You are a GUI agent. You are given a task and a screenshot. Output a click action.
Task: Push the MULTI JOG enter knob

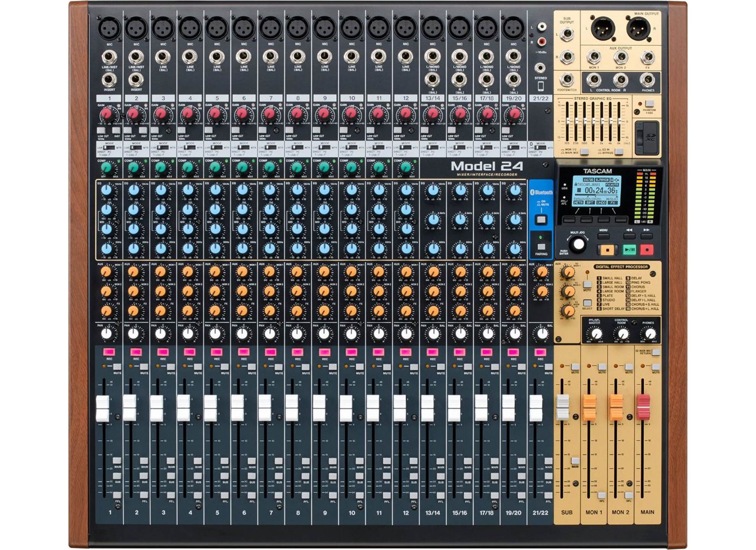(x=578, y=244)
